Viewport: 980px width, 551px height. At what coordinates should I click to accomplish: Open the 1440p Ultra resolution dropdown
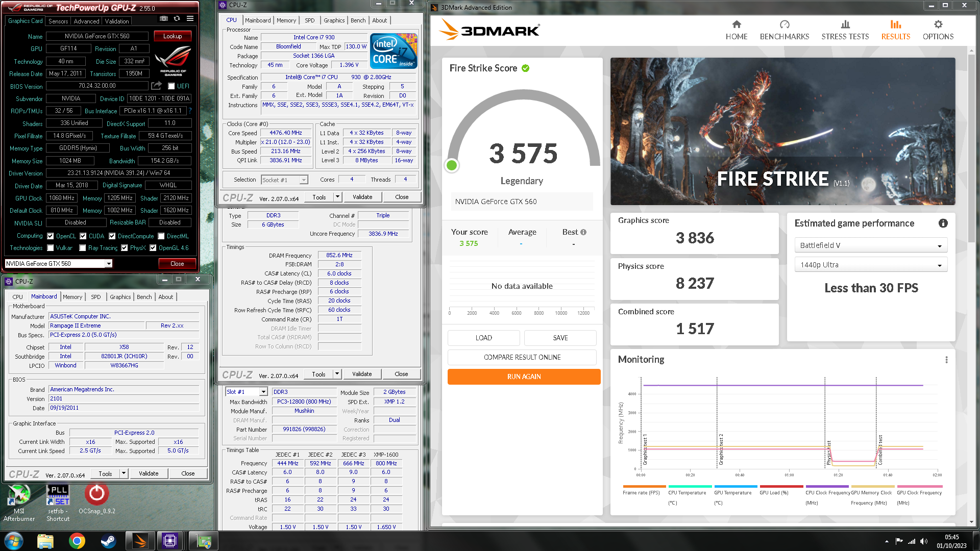tap(871, 265)
